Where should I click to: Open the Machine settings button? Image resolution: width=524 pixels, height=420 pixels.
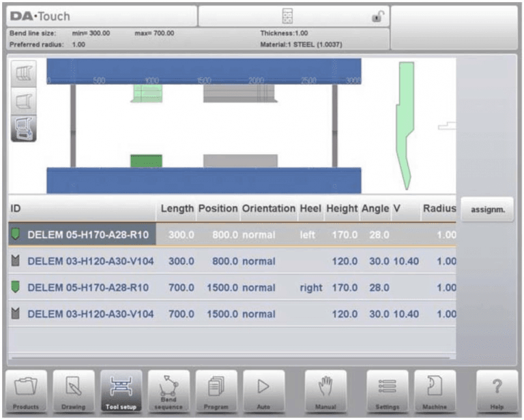tap(435, 391)
